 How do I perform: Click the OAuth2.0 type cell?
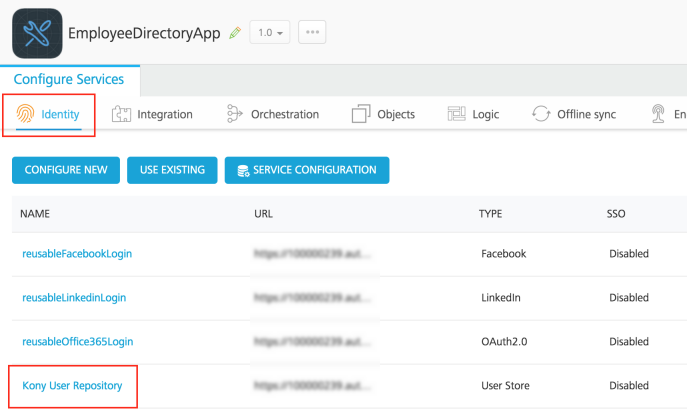point(504,341)
